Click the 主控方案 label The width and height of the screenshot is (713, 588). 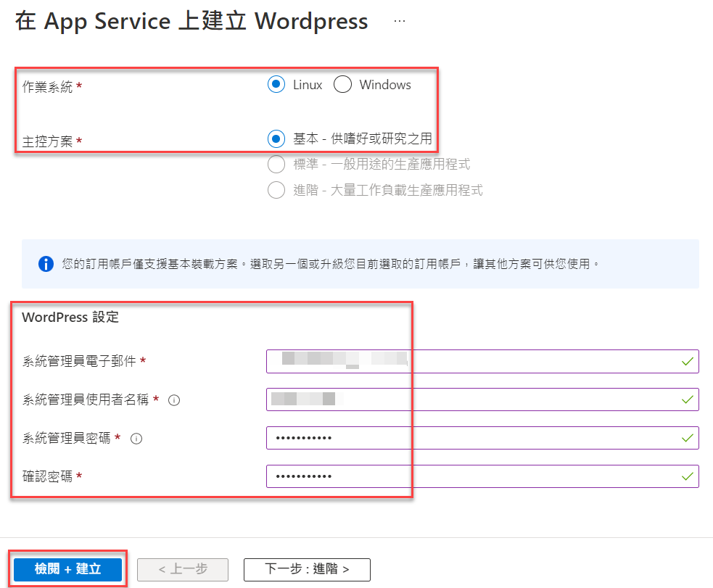click(x=47, y=141)
